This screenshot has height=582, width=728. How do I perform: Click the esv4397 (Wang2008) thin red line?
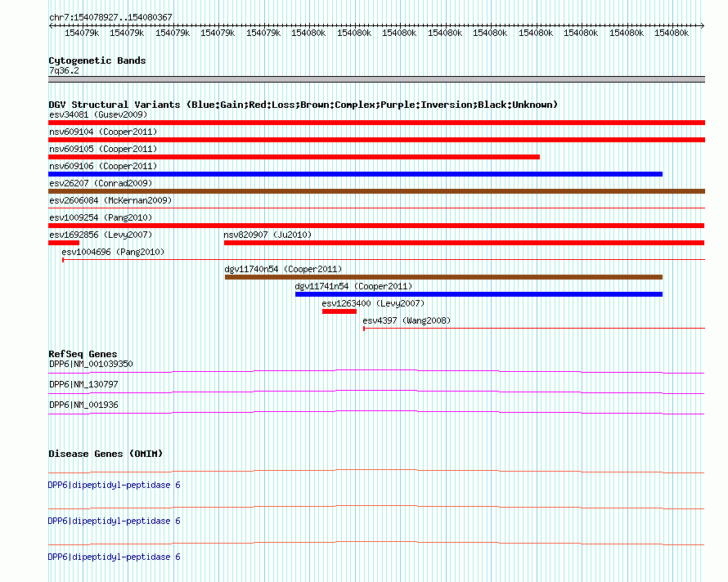(534, 328)
